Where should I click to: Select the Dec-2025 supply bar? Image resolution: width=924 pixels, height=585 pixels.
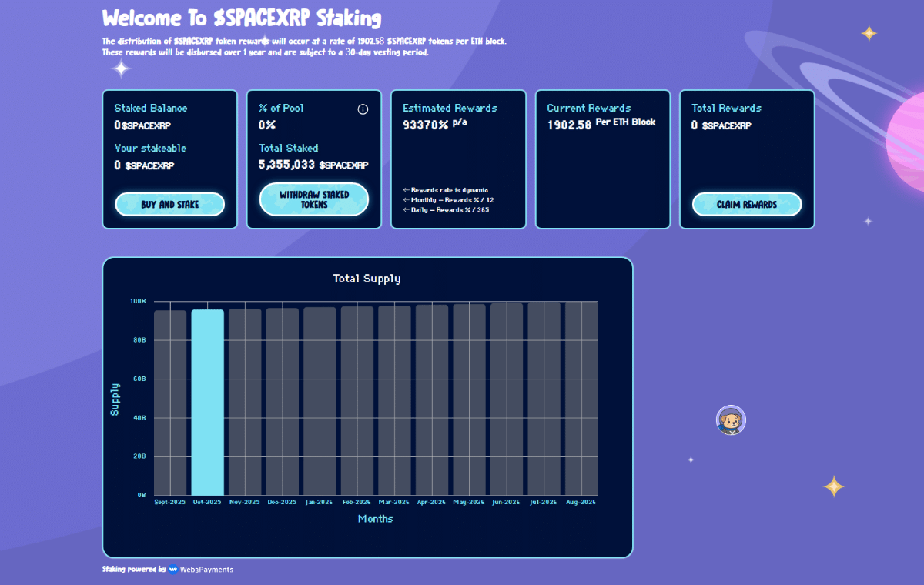[x=283, y=402]
